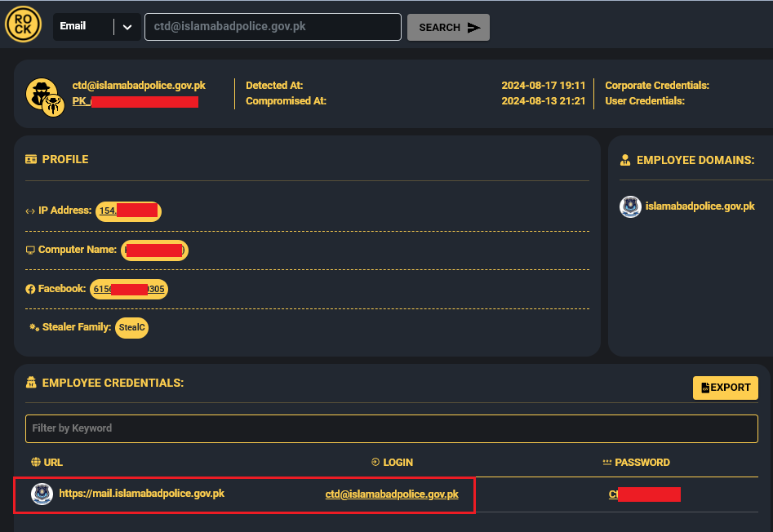Open the Facebook ID chip

click(129, 289)
